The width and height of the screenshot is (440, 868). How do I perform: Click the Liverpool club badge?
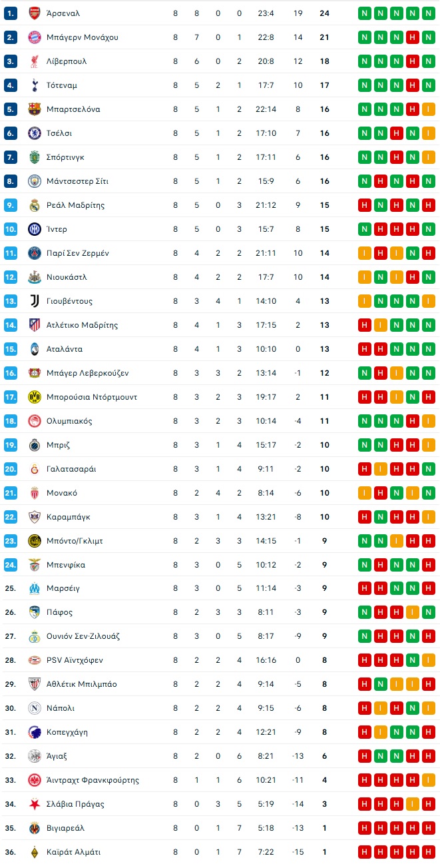(x=34, y=61)
